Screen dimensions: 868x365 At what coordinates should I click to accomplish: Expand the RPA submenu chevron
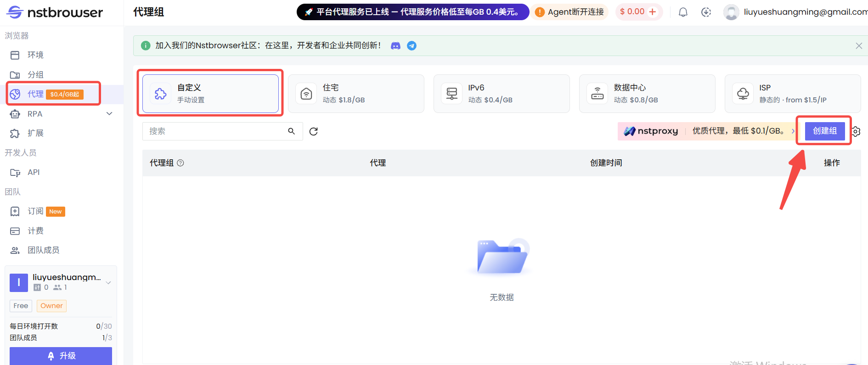pos(109,114)
